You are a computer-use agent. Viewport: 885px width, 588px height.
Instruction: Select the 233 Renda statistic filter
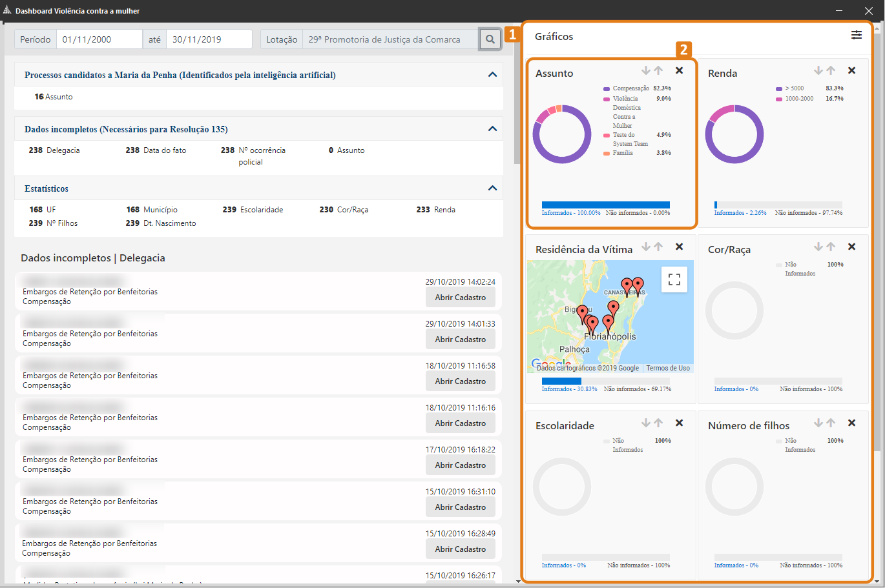click(436, 210)
